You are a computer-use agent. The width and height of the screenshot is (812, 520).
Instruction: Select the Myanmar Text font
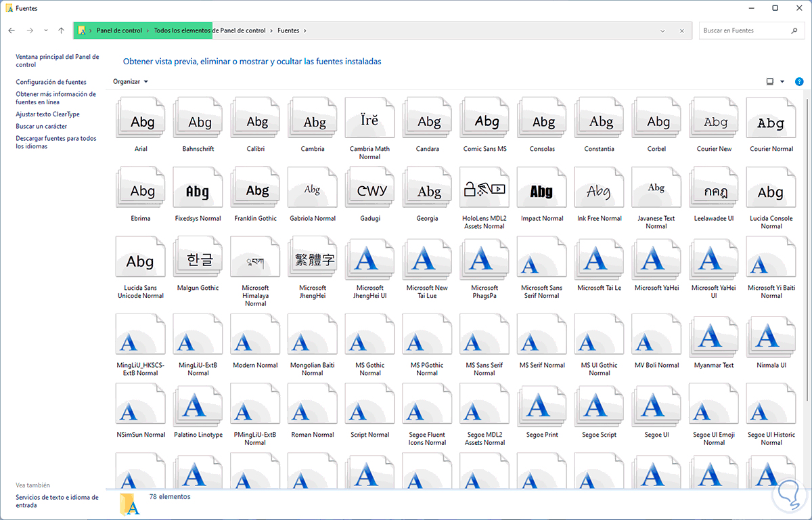click(x=714, y=336)
